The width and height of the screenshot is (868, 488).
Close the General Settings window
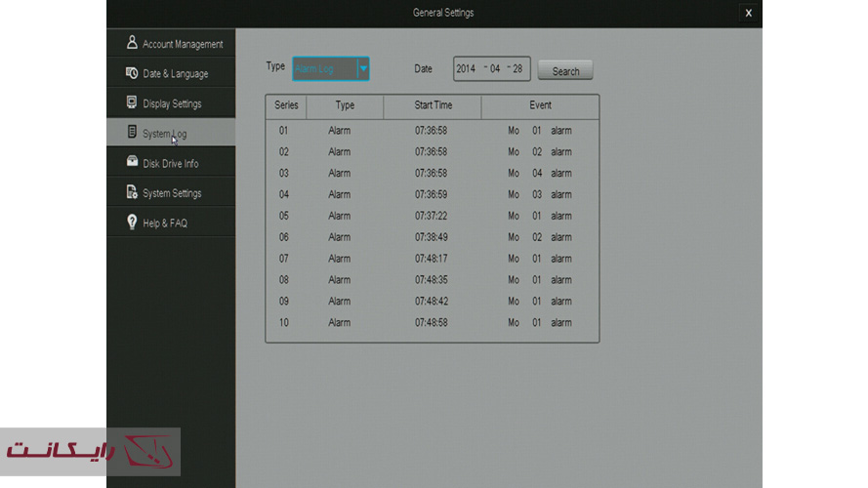point(748,13)
